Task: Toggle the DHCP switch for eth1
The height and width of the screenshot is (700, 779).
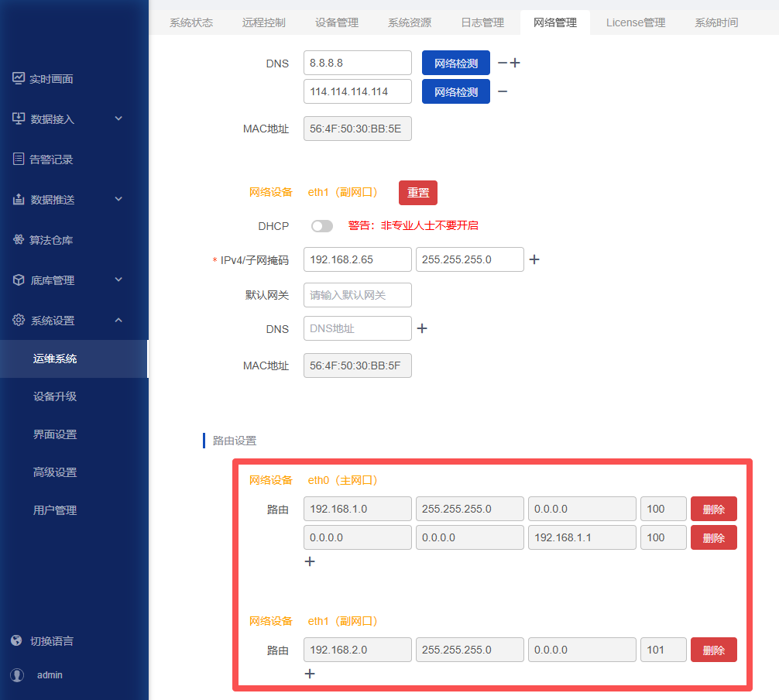Action: point(321,226)
